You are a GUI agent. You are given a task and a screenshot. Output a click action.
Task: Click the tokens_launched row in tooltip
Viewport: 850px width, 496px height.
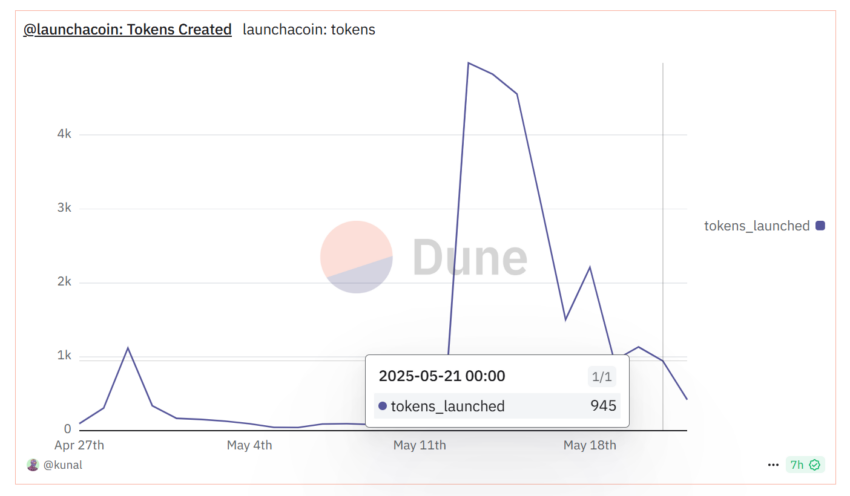pyautogui.click(x=497, y=406)
